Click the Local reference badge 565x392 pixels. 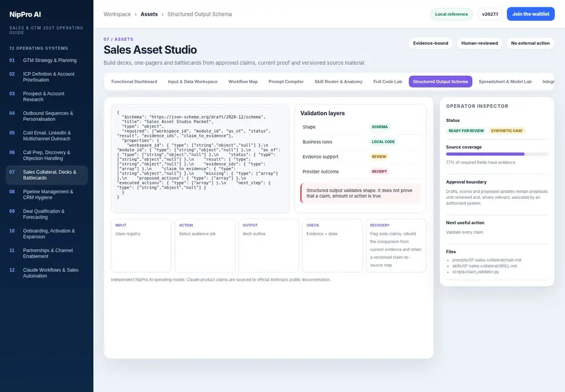pyautogui.click(x=451, y=14)
